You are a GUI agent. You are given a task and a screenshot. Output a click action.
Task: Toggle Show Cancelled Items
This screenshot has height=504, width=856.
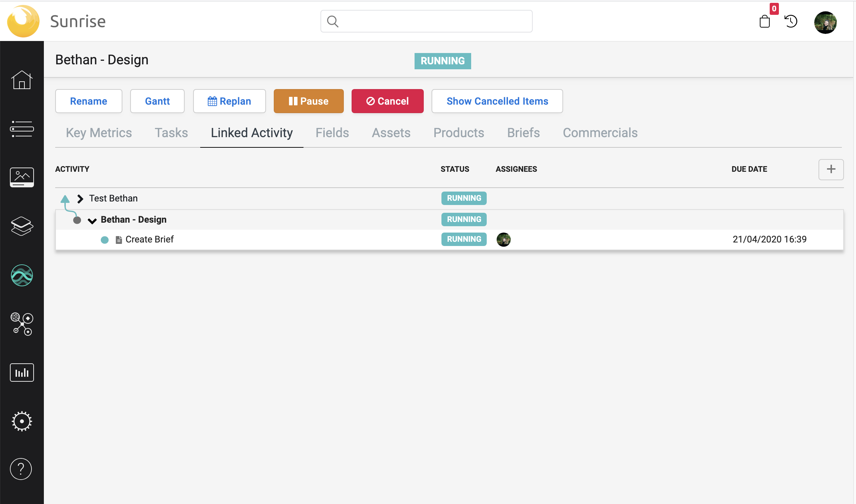coord(497,101)
